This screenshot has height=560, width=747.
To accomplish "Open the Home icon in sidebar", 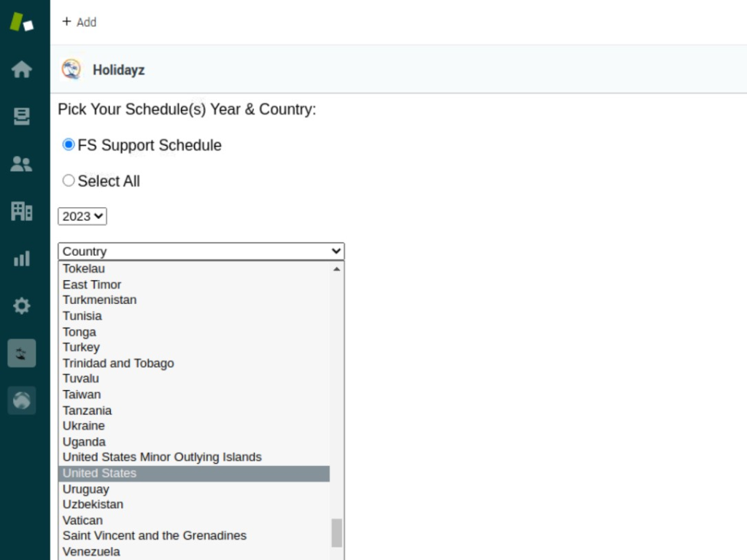I will [22, 69].
